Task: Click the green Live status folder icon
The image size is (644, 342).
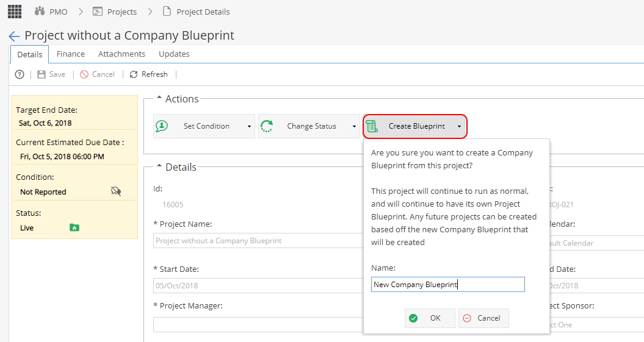Action: tap(74, 227)
